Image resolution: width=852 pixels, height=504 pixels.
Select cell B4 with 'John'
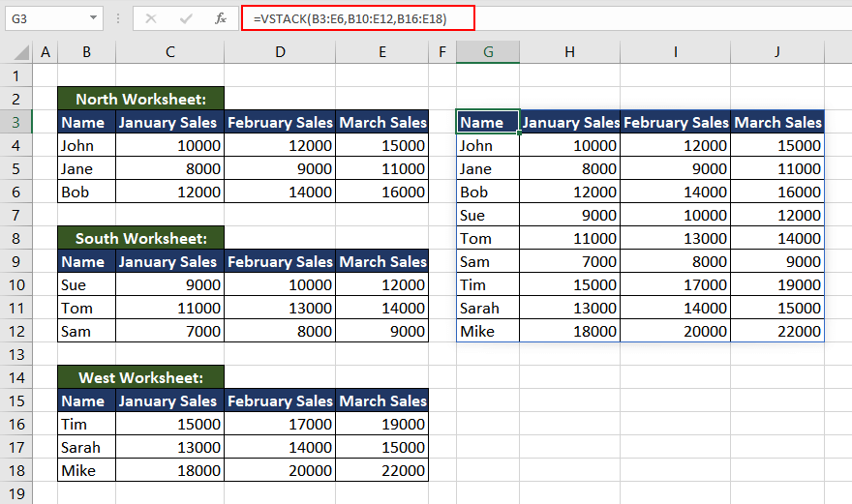point(86,145)
